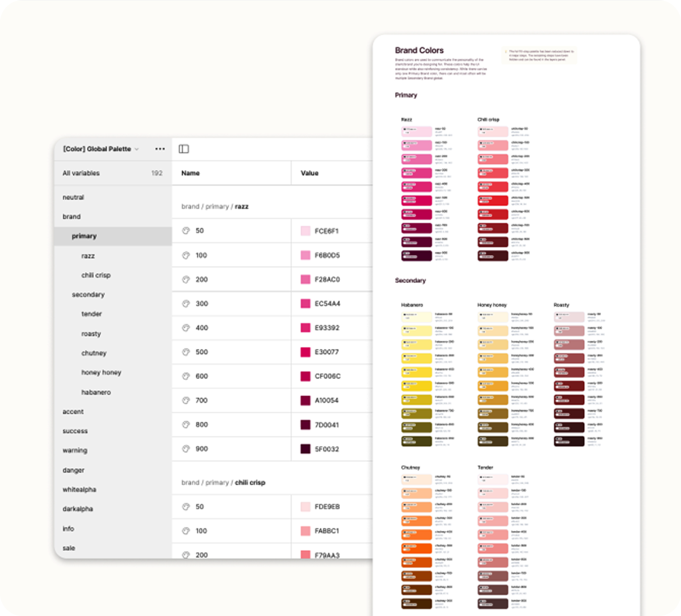
Task: Select All variables in sidebar
Action: (81, 173)
